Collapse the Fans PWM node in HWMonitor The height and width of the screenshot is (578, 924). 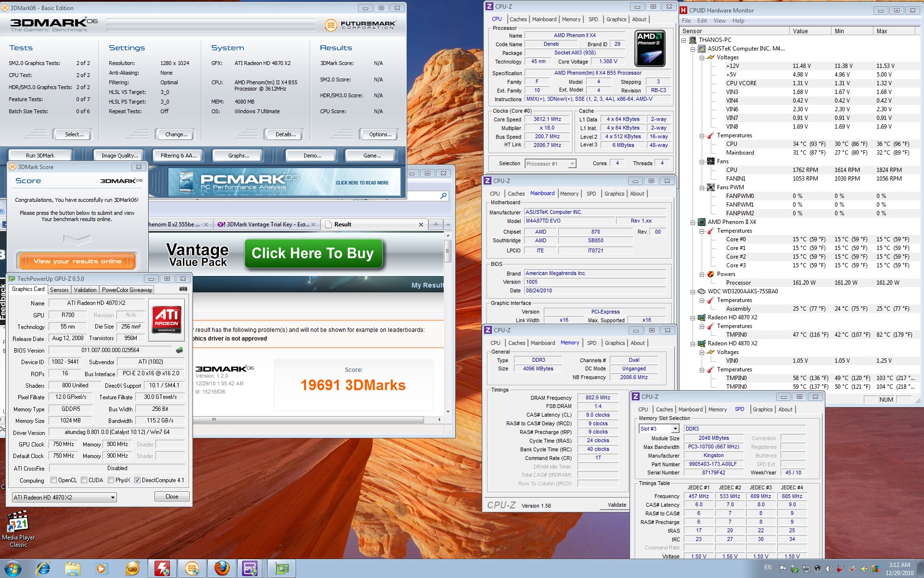tap(702, 187)
